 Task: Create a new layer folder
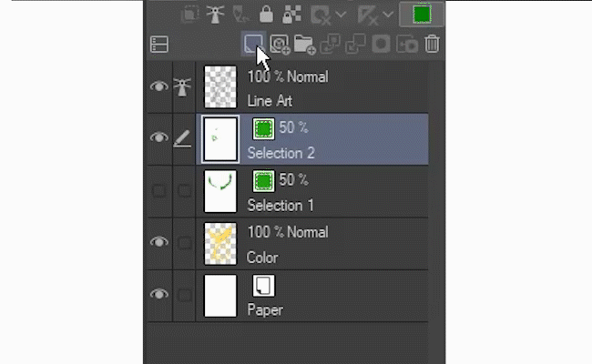click(x=304, y=43)
